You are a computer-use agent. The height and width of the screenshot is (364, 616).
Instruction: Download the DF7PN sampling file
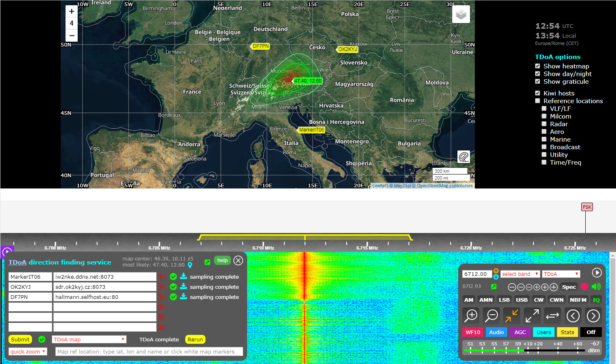pyautogui.click(x=183, y=296)
